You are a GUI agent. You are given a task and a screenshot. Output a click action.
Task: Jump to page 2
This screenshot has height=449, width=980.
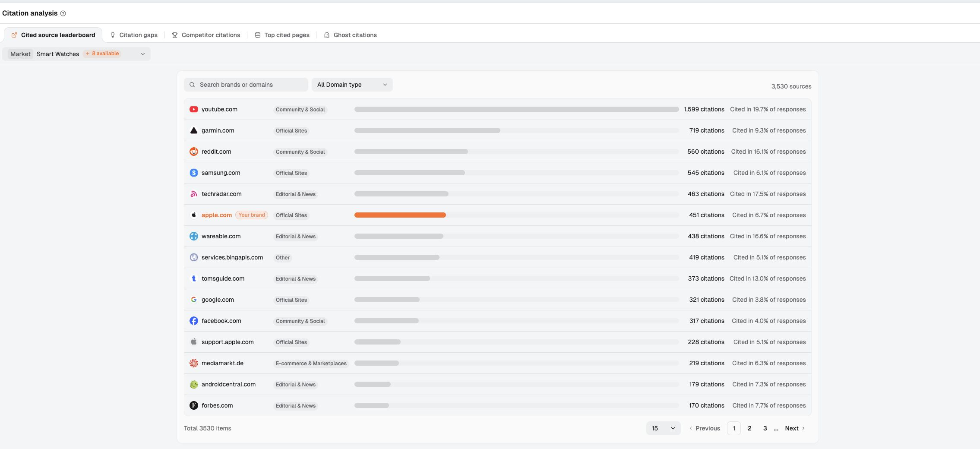click(x=749, y=428)
